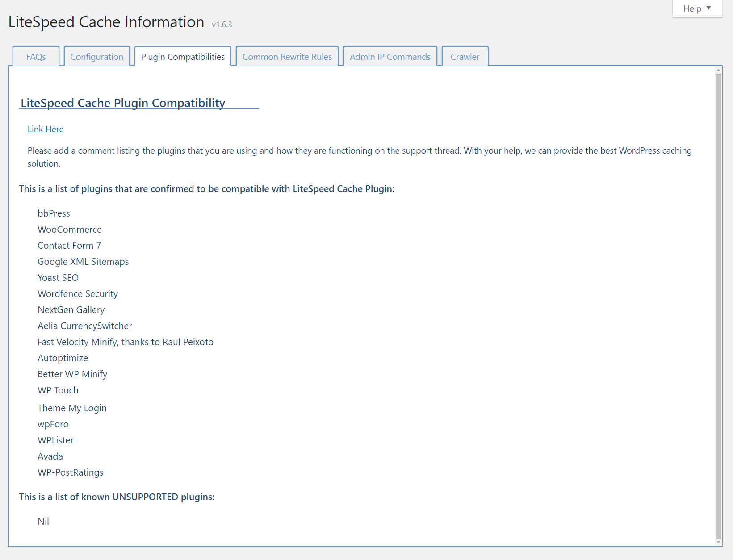Click the Contact Form 7 entry
Screen dimensions: 733x560
(x=69, y=246)
